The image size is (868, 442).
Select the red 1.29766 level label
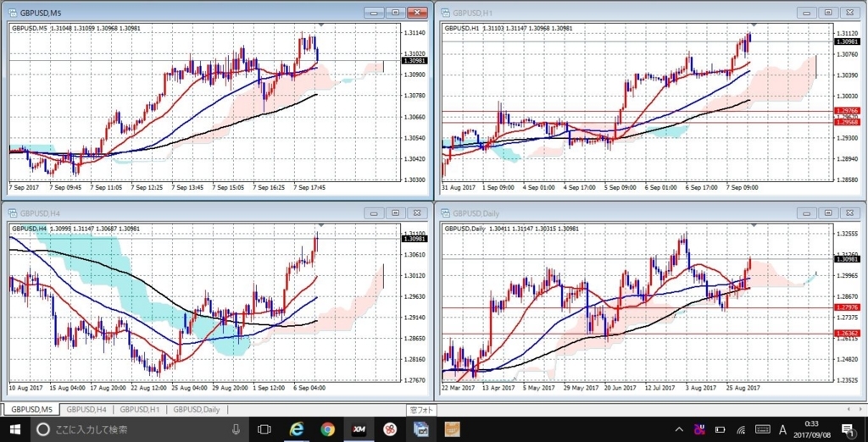(x=847, y=112)
